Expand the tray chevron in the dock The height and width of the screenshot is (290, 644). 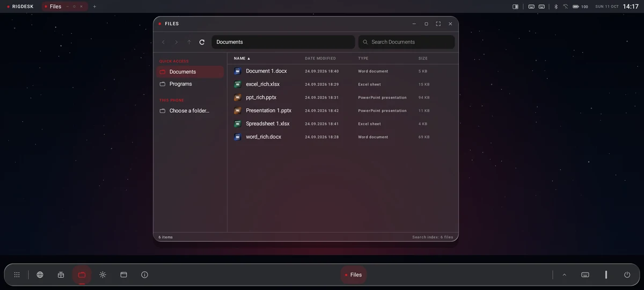click(x=564, y=274)
